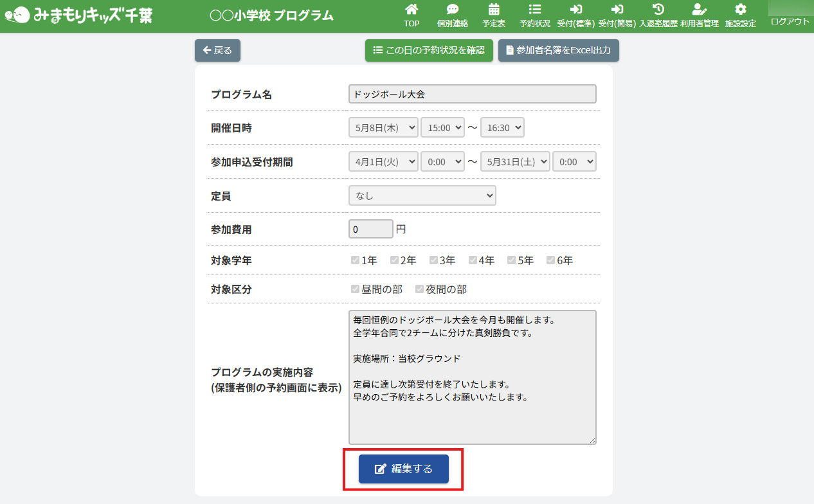The height and width of the screenshot is (504, 814).
Task: Open the TOP home icon
Action: click(x=412, y=10)
